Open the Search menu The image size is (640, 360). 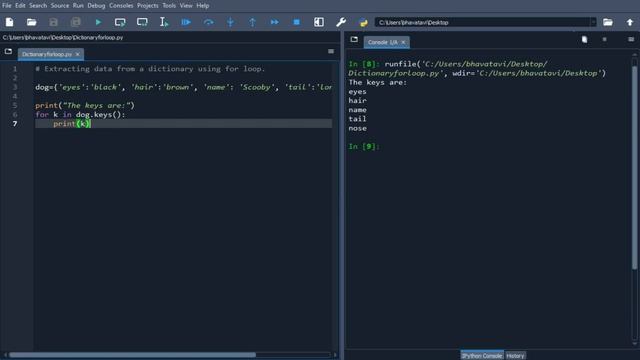tap(38, 6)
